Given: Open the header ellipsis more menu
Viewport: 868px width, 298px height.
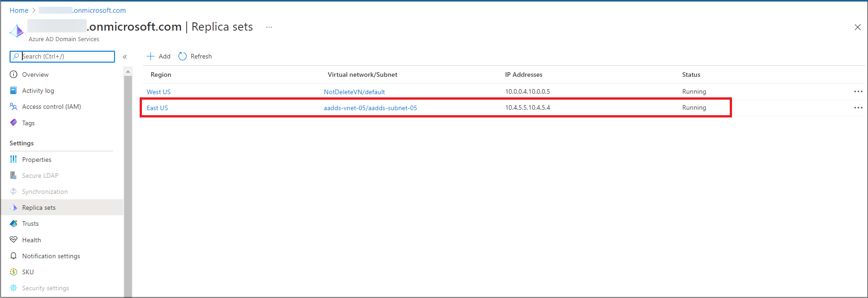Looking at the screenshot, I should click(269, 27).
